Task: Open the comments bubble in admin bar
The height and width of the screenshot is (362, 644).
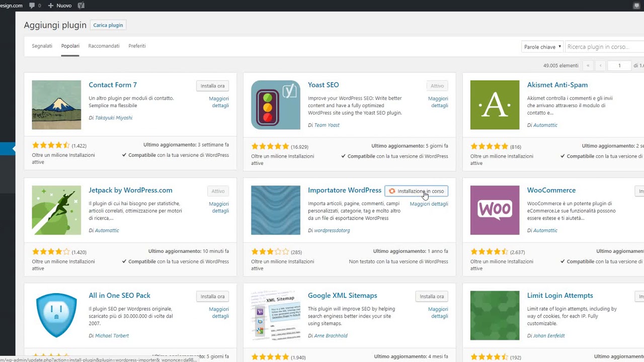Action: (x=35, y=5)
